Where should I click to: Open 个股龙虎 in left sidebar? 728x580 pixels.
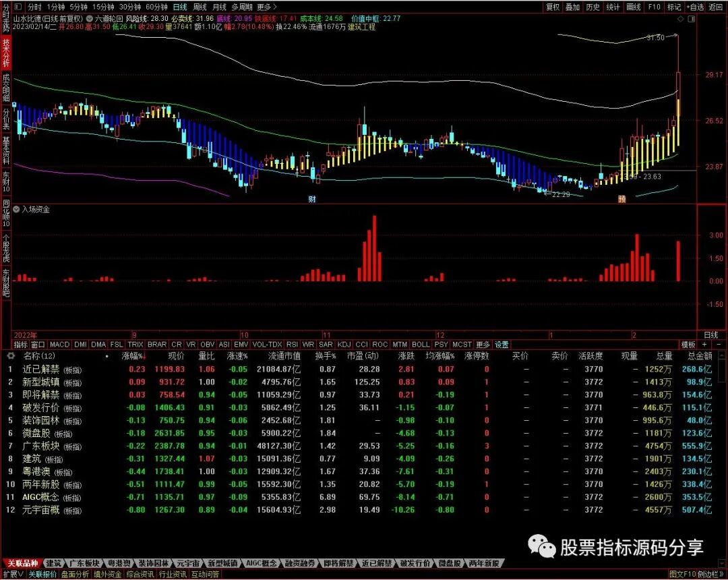6,249
